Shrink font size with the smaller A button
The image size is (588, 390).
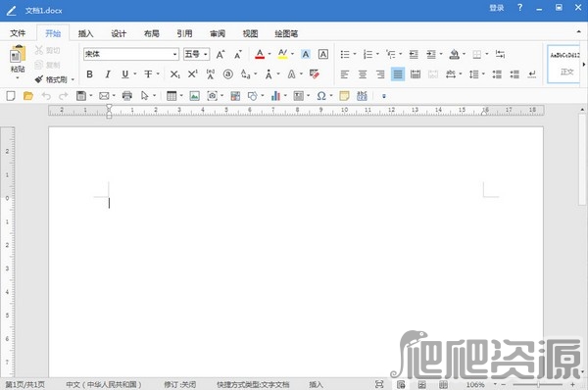point(238,55)
